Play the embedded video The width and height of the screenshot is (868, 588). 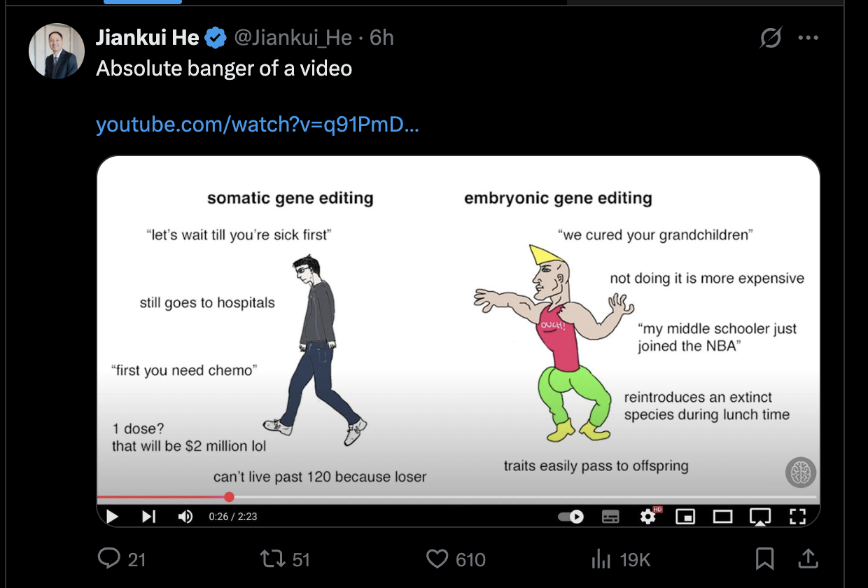click(112, 517)
